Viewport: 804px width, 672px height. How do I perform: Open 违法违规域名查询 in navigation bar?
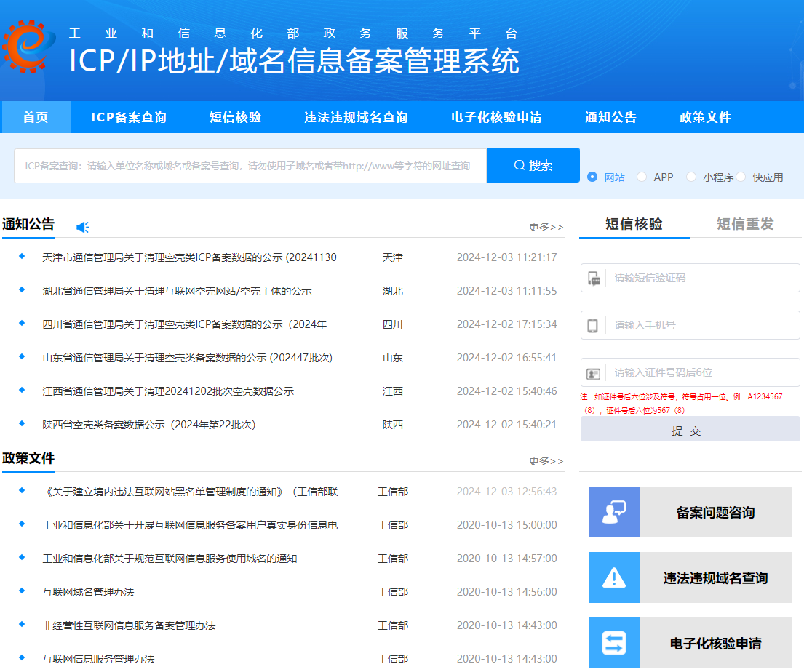click(356, 117)
